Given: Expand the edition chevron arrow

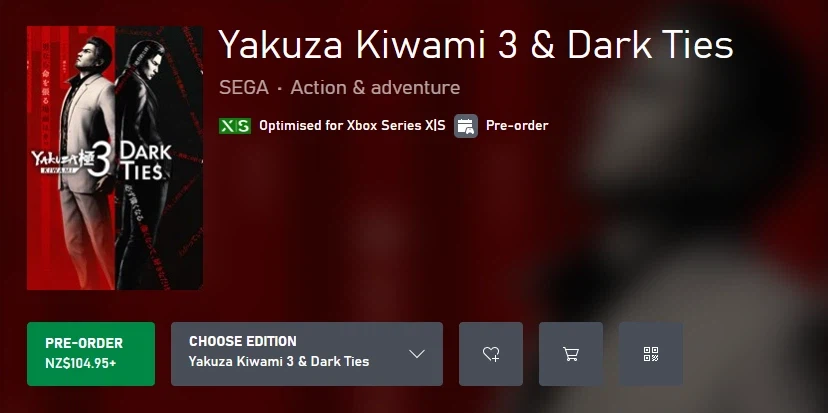Looking at the screenshot, I should (x=417, y=354).
